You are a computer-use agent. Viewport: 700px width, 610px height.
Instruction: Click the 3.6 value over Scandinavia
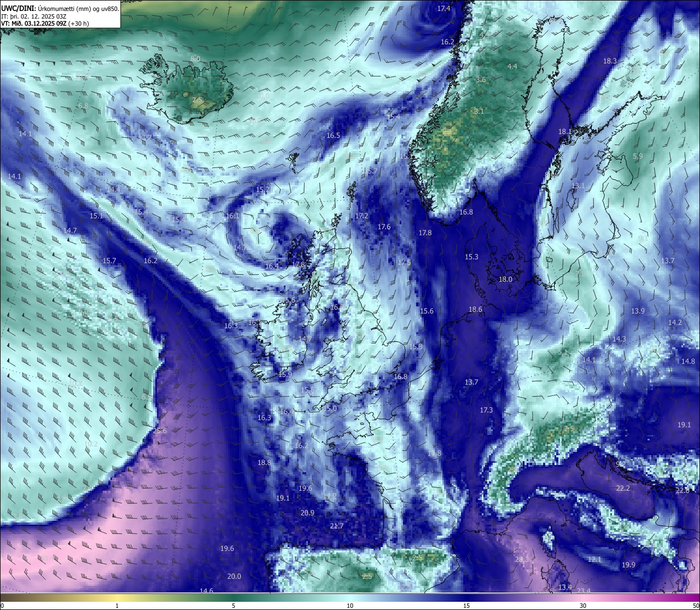pyautogui.click(x=481, y=80)
